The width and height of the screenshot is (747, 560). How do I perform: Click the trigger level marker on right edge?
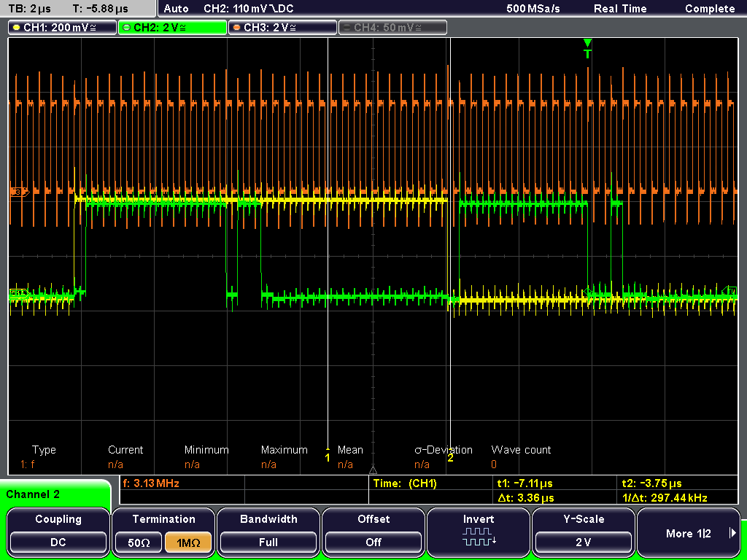click(729, 292)
